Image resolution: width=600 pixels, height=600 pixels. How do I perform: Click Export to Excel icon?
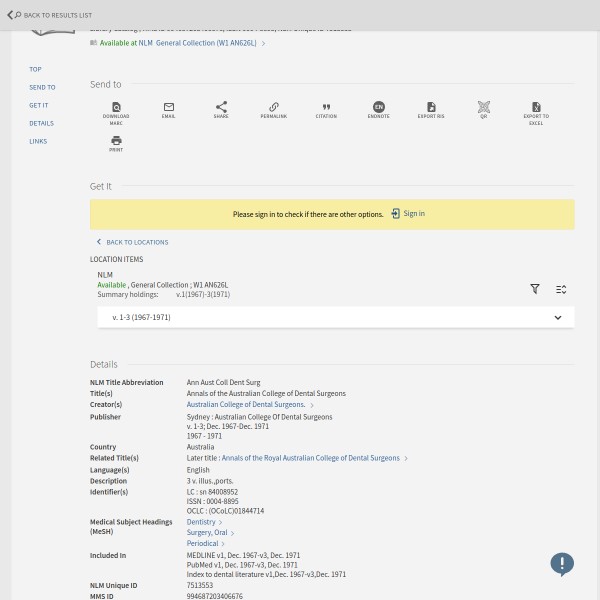coord(536,107)
